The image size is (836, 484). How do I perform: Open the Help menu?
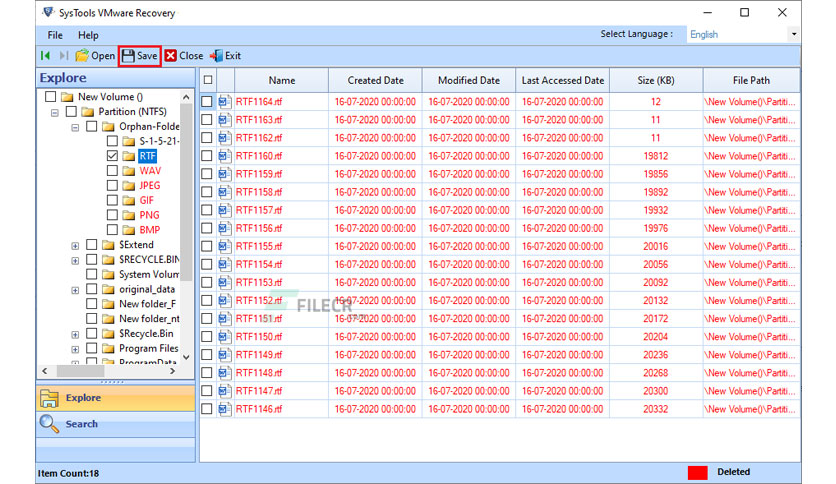coord(88,35)
